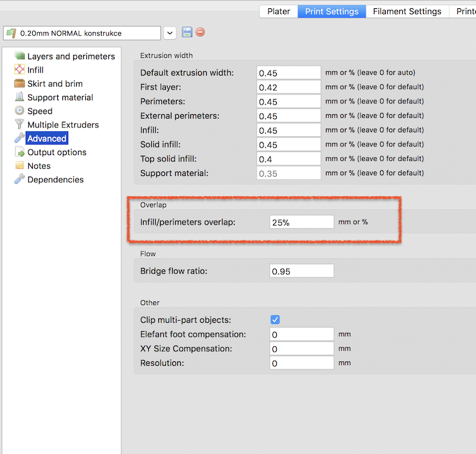Open the preset dropdown arrow button
Screen dimensions: 476x454
pyautogui.click(x=170, y=33)
